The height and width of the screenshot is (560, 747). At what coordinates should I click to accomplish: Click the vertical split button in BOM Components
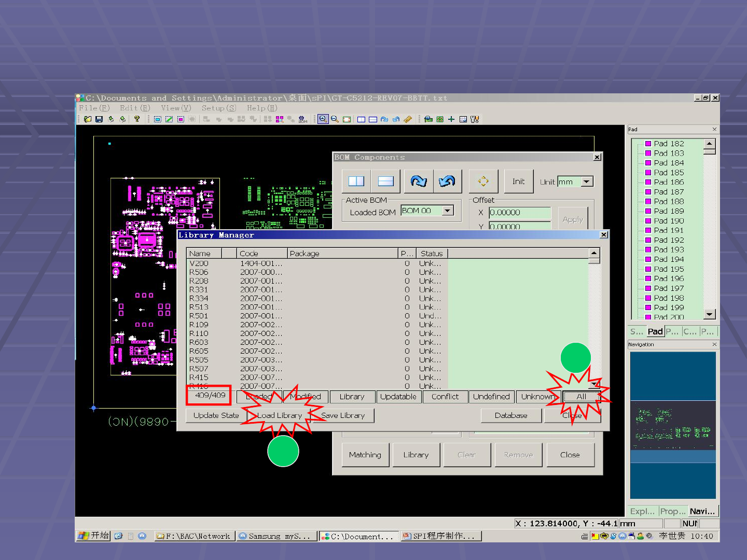[x=356, y=181]
